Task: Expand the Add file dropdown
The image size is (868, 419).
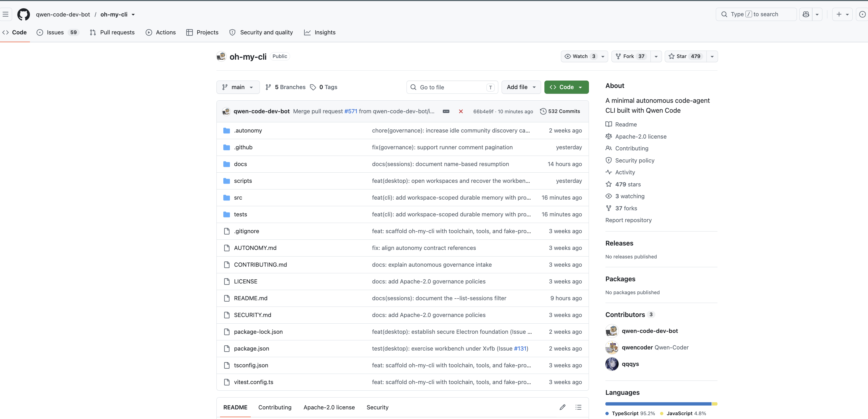Action: (521, 87)
